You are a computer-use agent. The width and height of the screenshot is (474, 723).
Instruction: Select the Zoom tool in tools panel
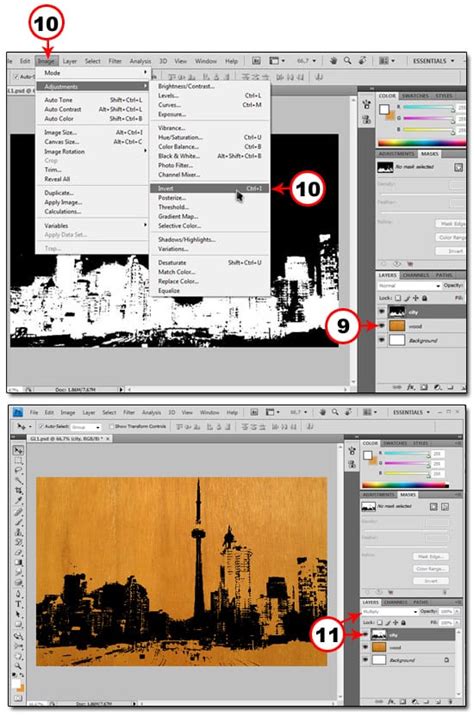click(x=18, y=665)
